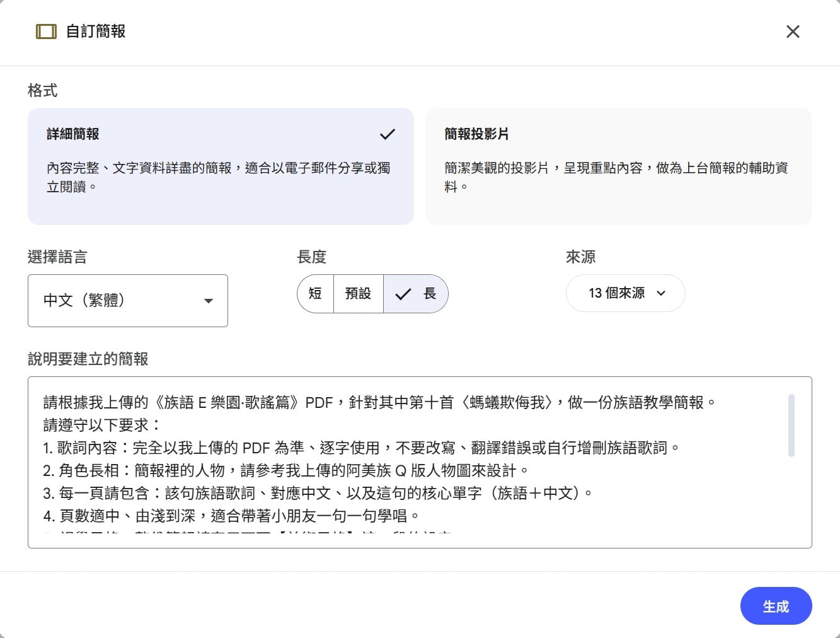Click the line starting 3. 每一頁請包含
This screenshot has height=638, width=840.
pyautogui.click(x=318, y=494)
